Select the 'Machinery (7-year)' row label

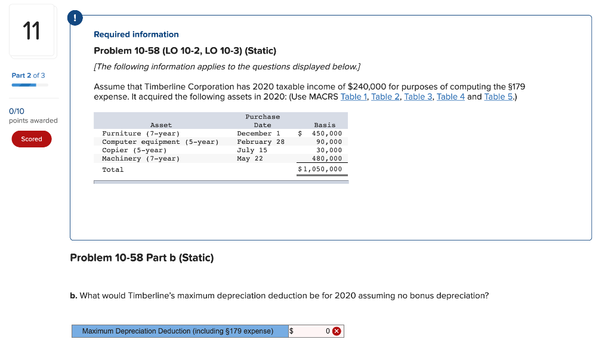pos(141,159)
